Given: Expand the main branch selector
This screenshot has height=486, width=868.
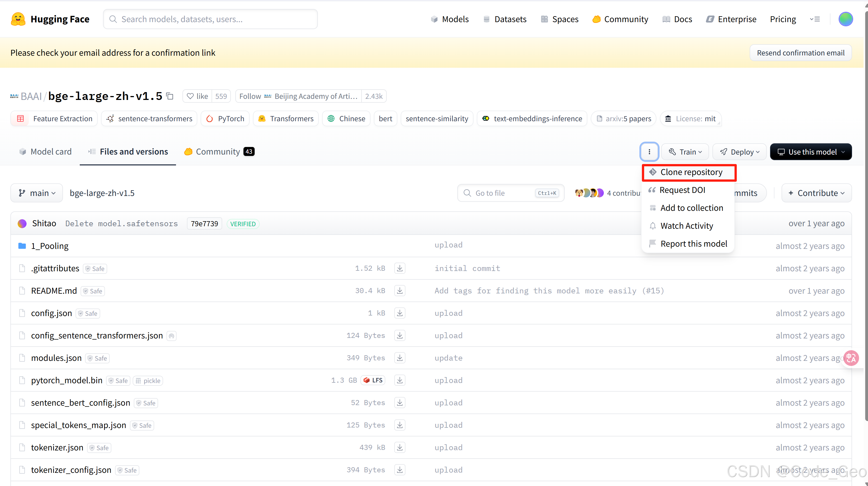Looking at the screenshot, I should tap(37, 193).
